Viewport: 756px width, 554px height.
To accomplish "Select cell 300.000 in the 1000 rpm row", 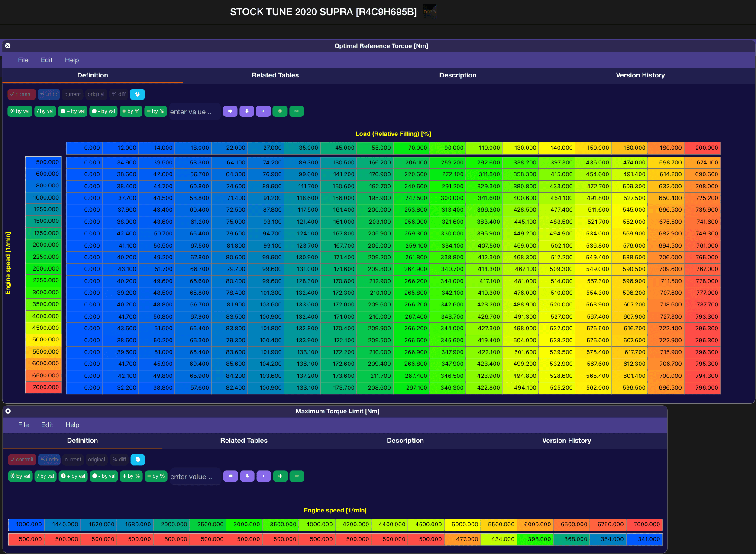I will (448, 198).
